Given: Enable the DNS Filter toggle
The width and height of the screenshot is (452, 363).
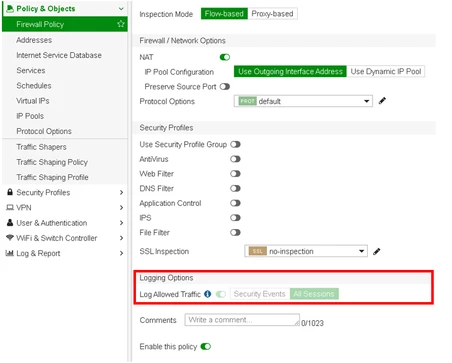Looking at the screenshot, I should pos(235,188).
